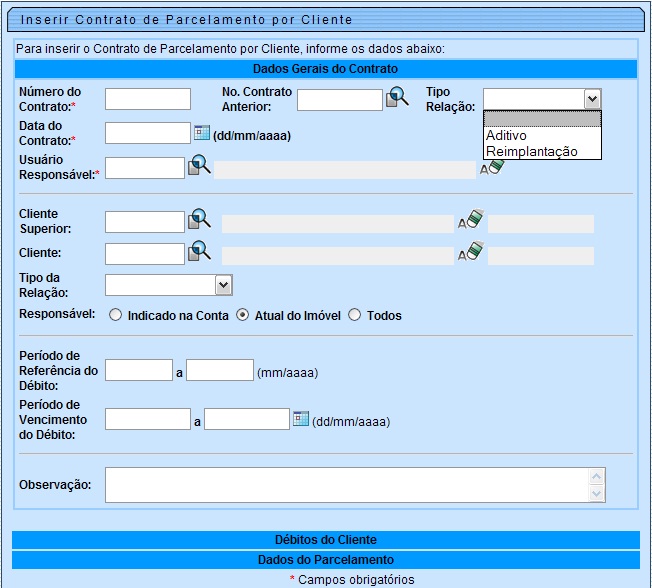652x588 pixels.
Task: Choose Todos as Responsável
Action: click(354, 315)
